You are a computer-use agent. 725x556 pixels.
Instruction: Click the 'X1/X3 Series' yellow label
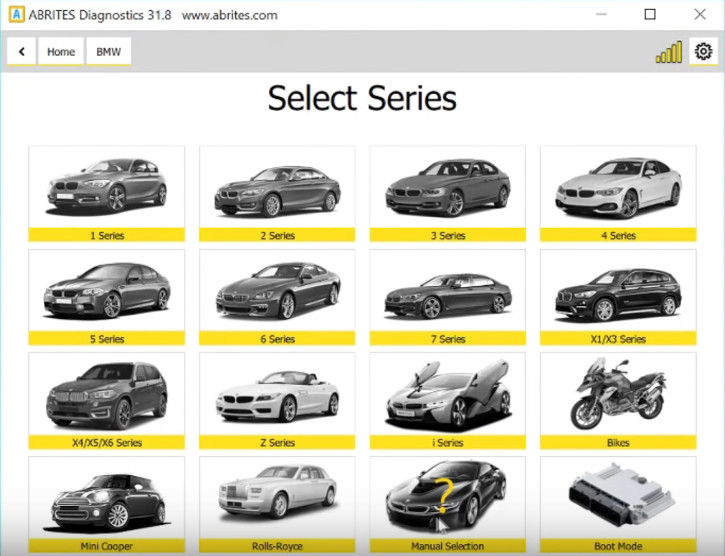618,339
